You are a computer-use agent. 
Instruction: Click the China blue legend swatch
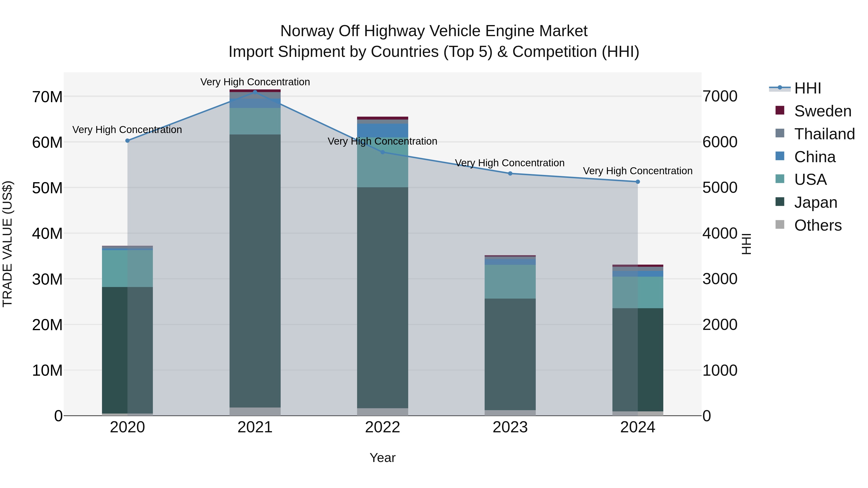(x=780, y=156)
